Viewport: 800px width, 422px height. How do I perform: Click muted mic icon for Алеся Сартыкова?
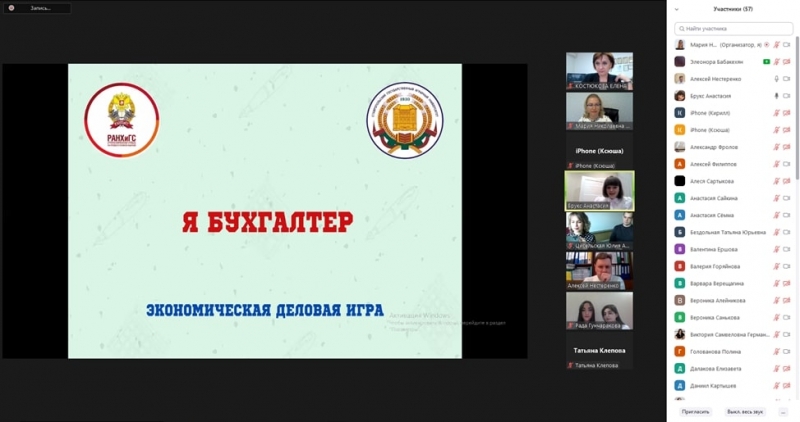tap(777, 181)
